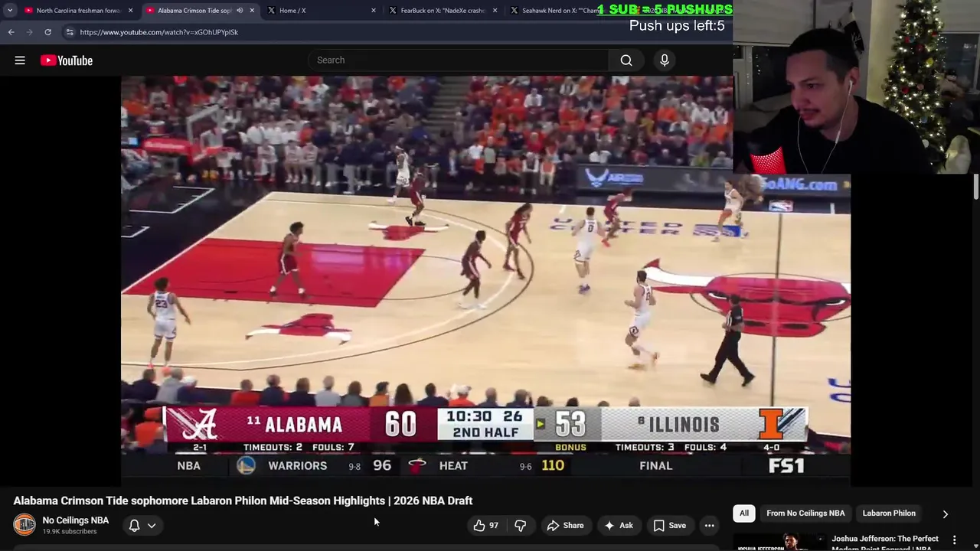
Task: Open the YouTube hamburger guide menu
Action: (20, 60)
